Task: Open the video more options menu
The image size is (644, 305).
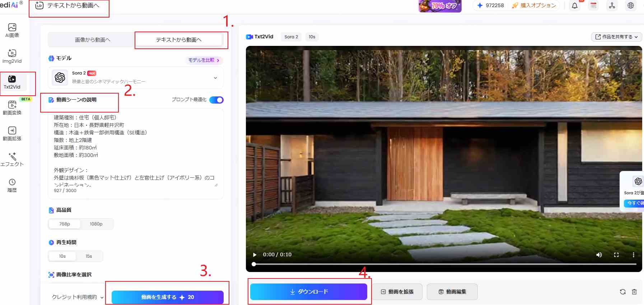Action: click(633, 255)
